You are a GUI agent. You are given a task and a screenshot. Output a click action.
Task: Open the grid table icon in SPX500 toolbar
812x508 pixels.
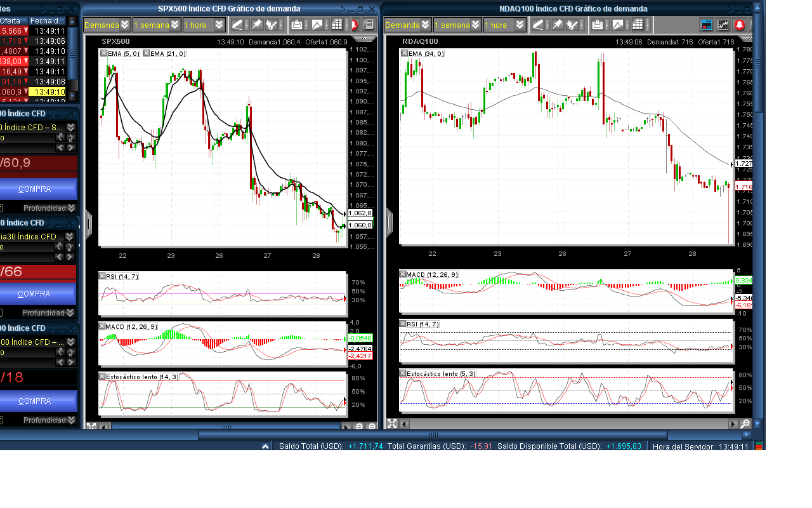tap(337, 25)
